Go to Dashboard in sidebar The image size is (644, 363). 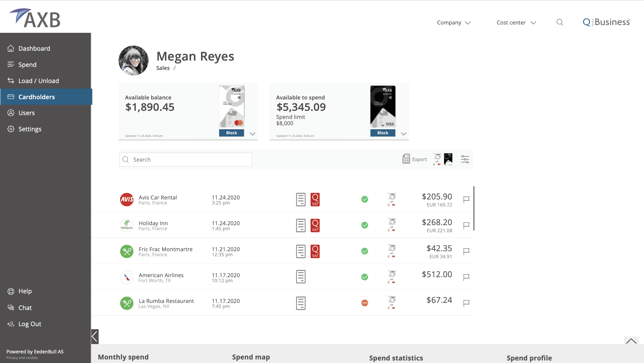point(34,48)
